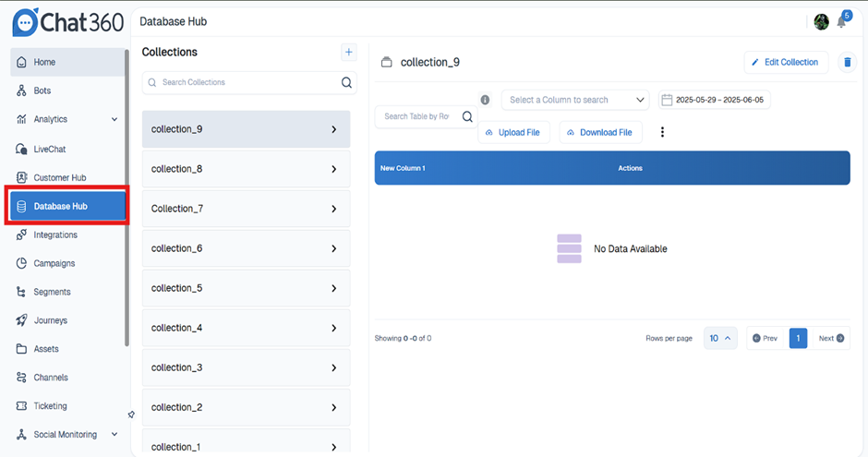Click the plus icon to add collection

pyautogui.click(x=348, y=53)
